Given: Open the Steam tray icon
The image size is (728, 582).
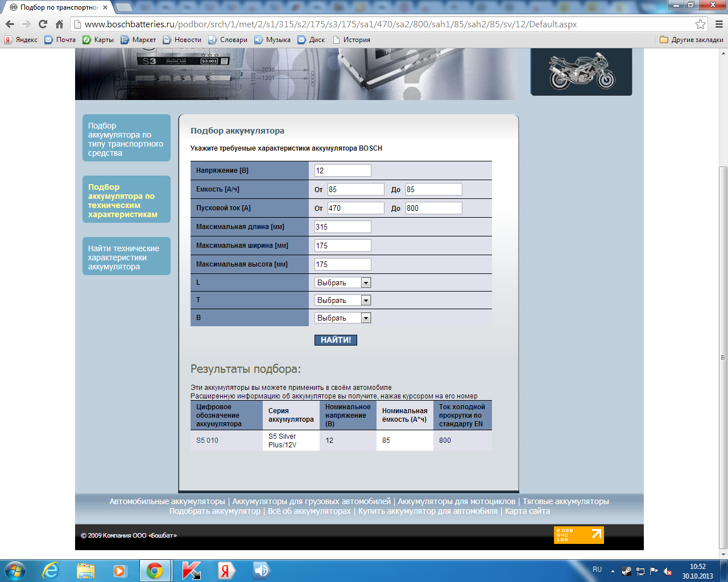Looking at the screenshot, I should click(x=627, y=571).
